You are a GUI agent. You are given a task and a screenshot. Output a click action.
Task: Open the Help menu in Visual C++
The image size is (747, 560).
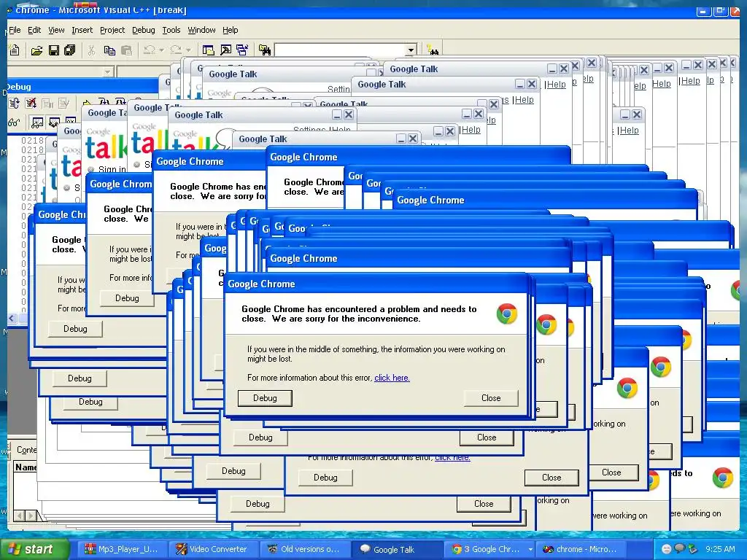point(230,30)
